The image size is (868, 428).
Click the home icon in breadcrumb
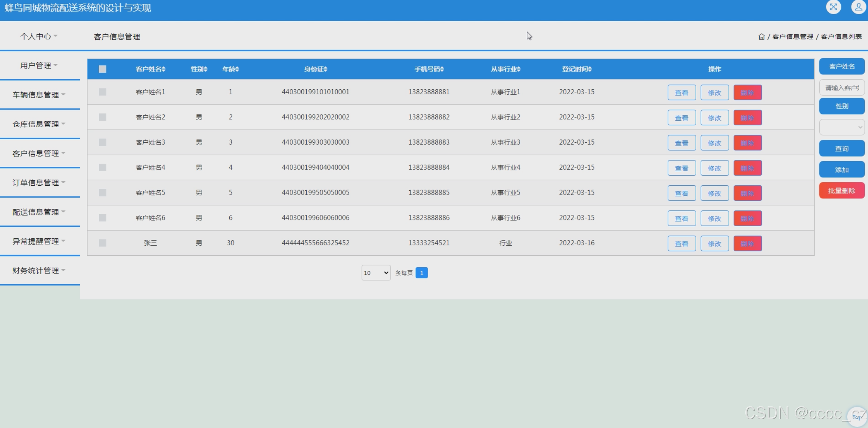point(761,37)
